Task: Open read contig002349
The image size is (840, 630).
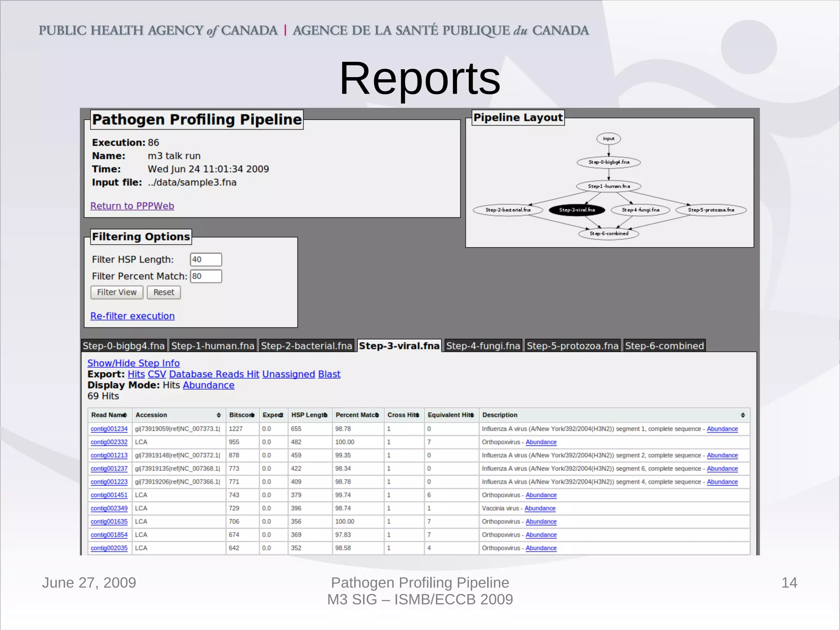Action: click(x=109, y=509)
